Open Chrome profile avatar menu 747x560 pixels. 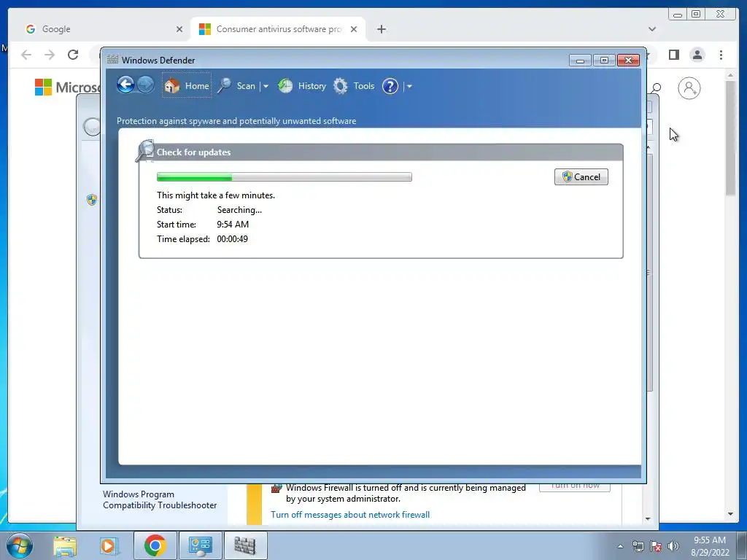pos(697,55)
